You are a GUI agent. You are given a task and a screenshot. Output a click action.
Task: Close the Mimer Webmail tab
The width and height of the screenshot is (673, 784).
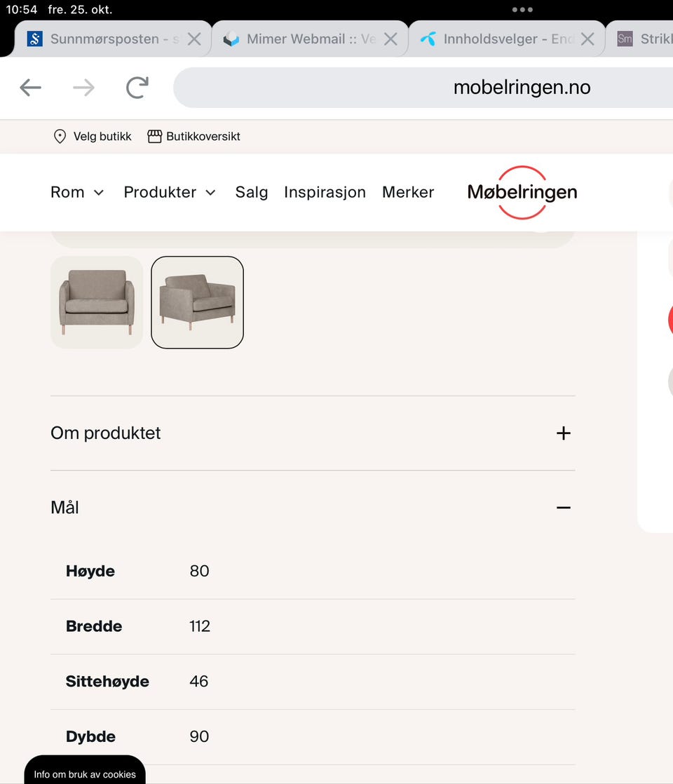391,39
